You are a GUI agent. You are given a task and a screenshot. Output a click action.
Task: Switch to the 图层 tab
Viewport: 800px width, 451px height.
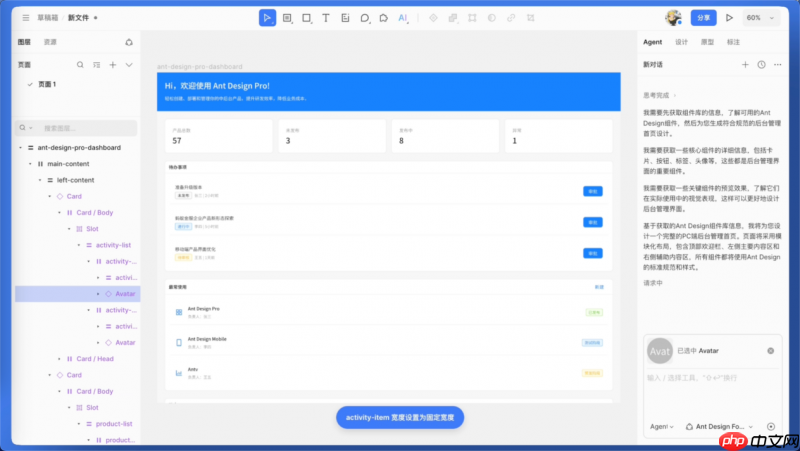point(24,42)
